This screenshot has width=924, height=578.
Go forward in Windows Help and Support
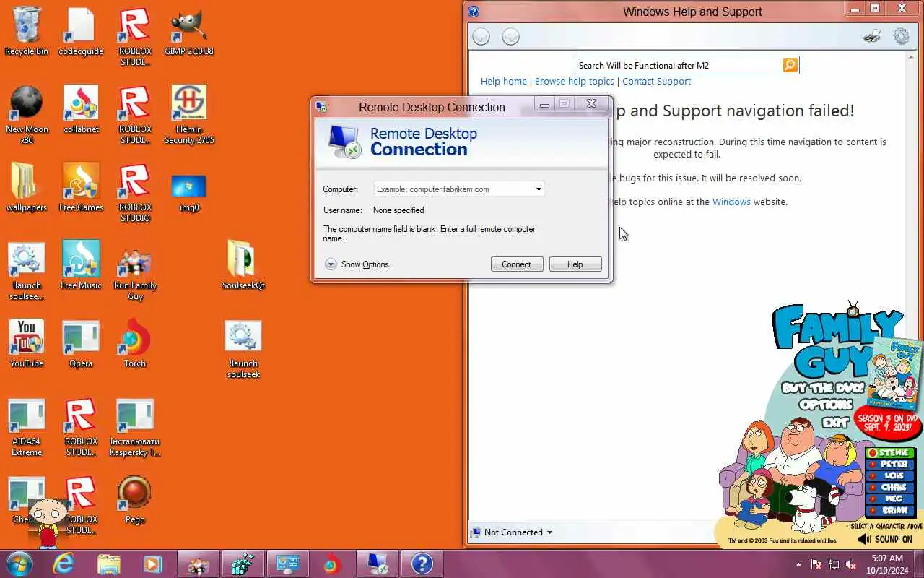(x=510, y=37)
